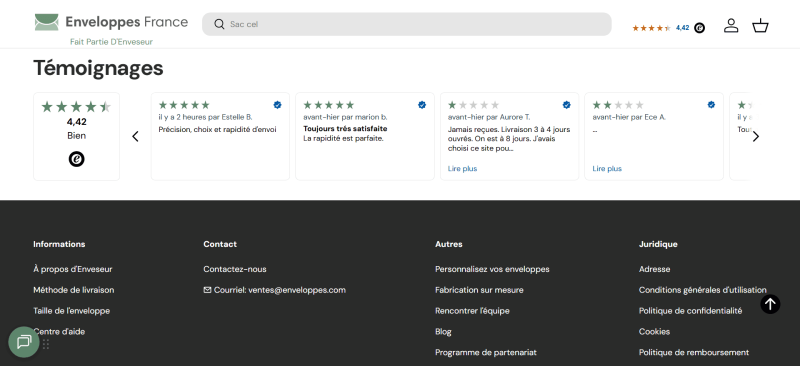Viewport: 800px width, 366px height.
Task: Click the Juridique footer heading
Action: [658, 244]
